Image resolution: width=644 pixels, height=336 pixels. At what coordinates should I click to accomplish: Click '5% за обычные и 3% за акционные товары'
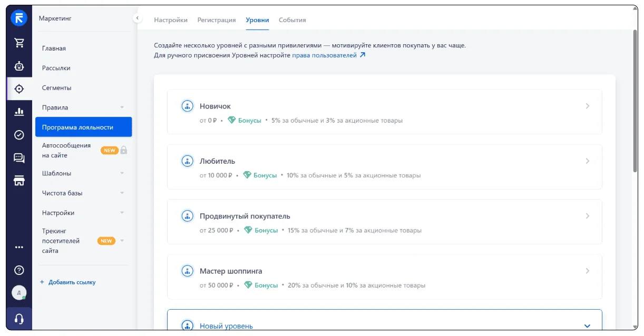point(337,121)
